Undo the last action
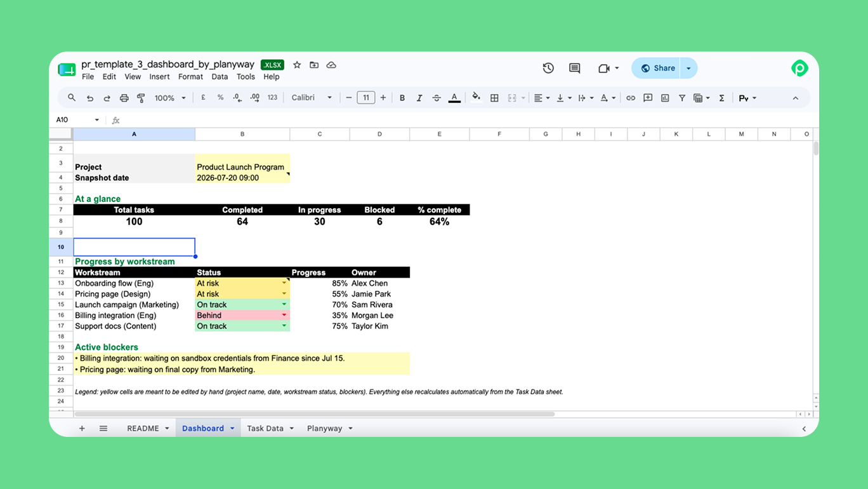Screen dimensions: 868x489 90,98
